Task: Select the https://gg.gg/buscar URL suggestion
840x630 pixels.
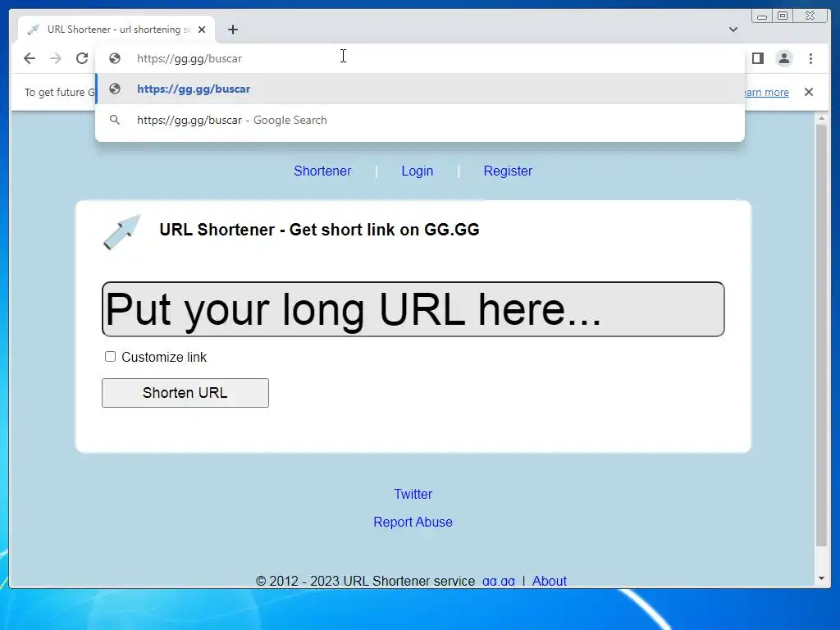Action: coord(420,89)
